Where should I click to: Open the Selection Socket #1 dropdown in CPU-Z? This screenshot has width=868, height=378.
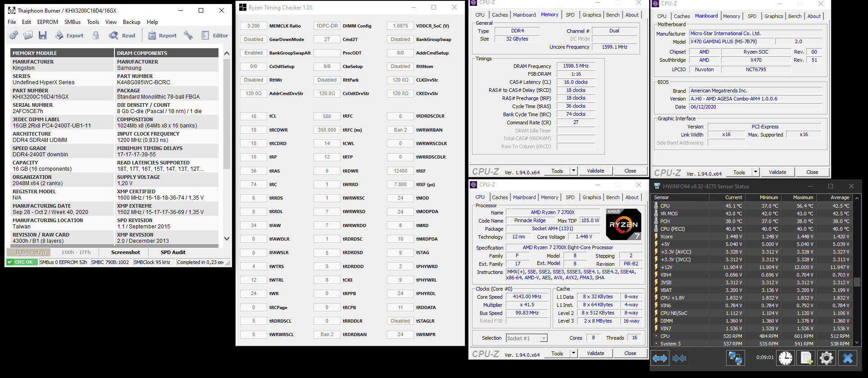tap(527, 338)
